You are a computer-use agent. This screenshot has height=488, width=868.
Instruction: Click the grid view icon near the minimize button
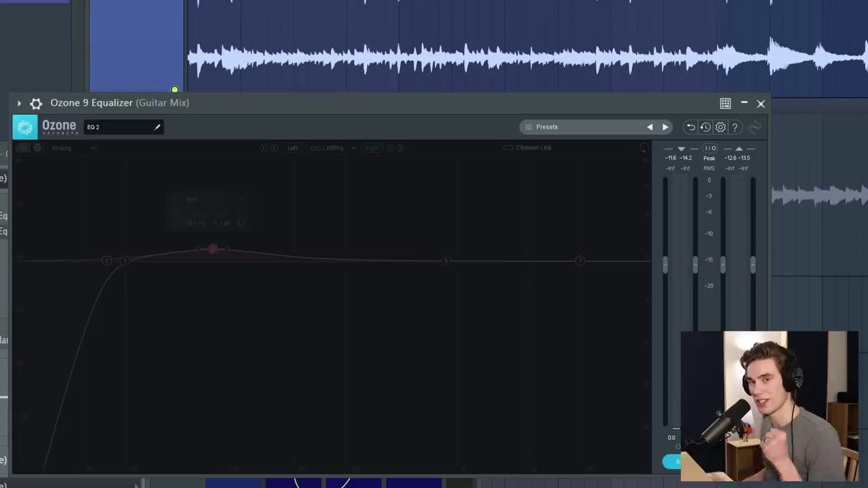click(725, 103)
